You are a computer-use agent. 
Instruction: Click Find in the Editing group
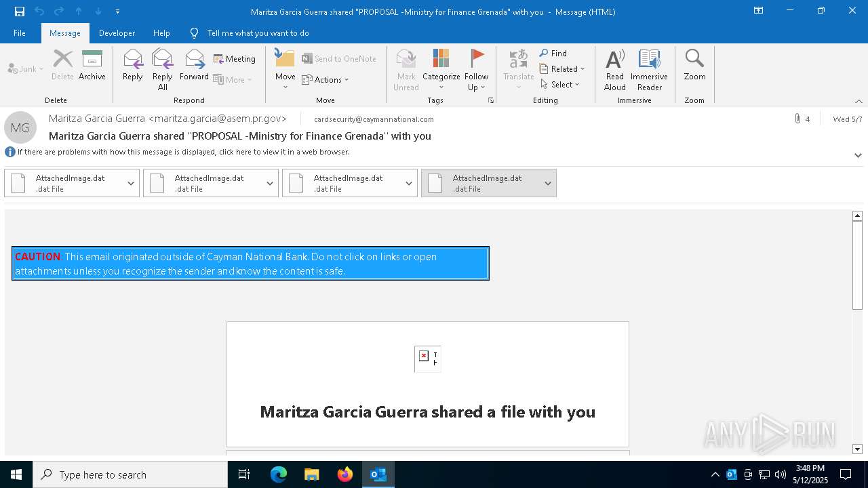[553, 53]
